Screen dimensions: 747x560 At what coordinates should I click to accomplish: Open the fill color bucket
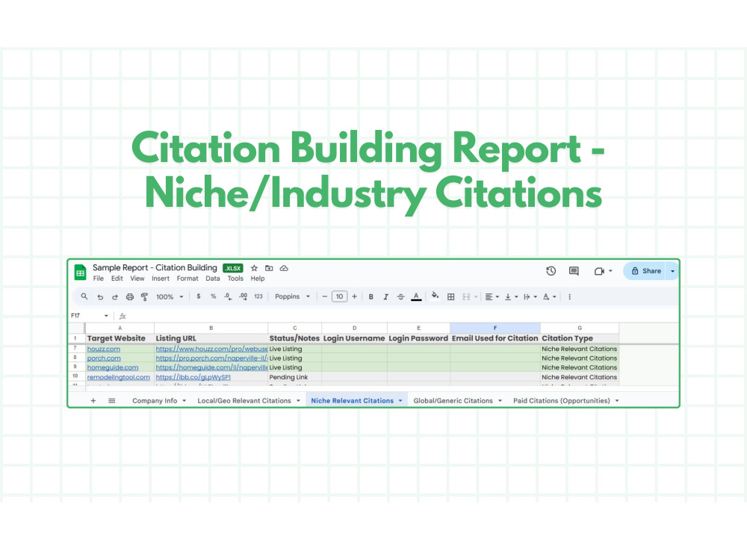click(435, 296)
